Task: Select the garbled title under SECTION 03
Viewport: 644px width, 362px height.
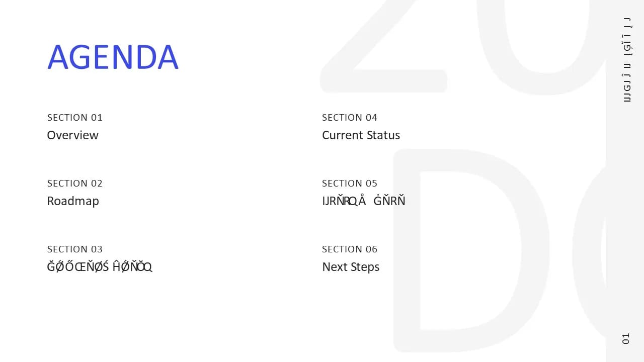Action: click(100, 267)
